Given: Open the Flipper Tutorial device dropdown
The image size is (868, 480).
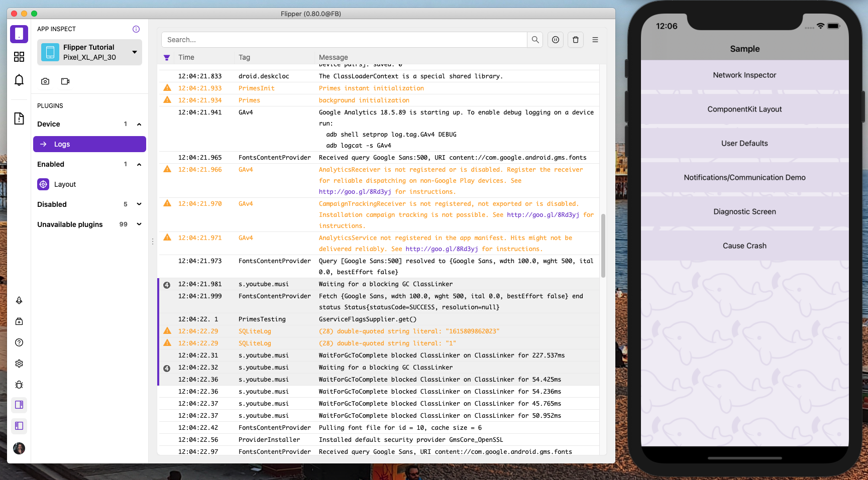Looking at the screenshot, I should pyautogui.click(x=135, y=52).
